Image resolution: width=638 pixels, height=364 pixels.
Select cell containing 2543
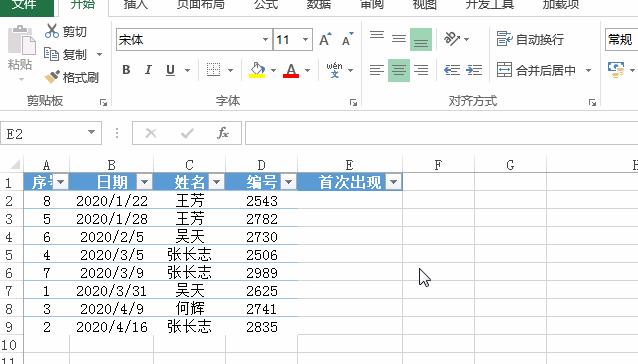[x=262, y=201]
